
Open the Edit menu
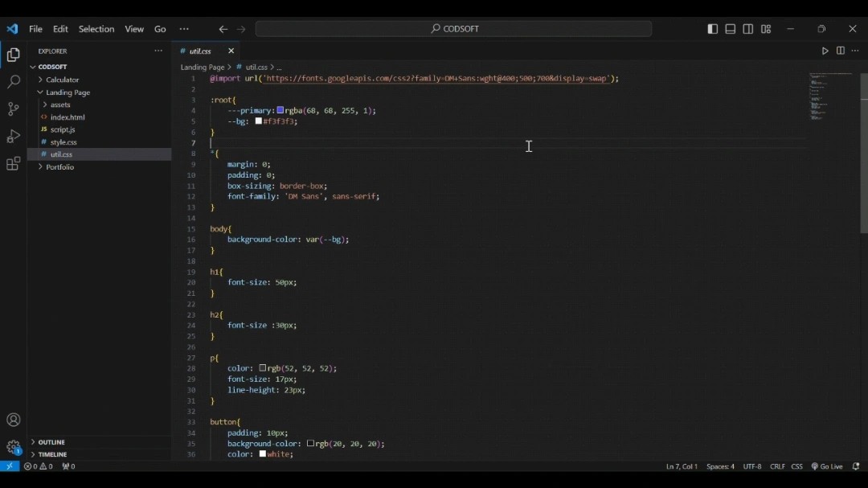click(60, 29)
